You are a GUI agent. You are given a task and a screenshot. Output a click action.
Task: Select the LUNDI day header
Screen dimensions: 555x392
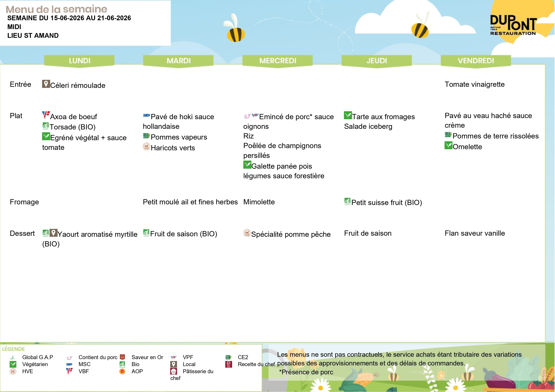click(79, 61)
